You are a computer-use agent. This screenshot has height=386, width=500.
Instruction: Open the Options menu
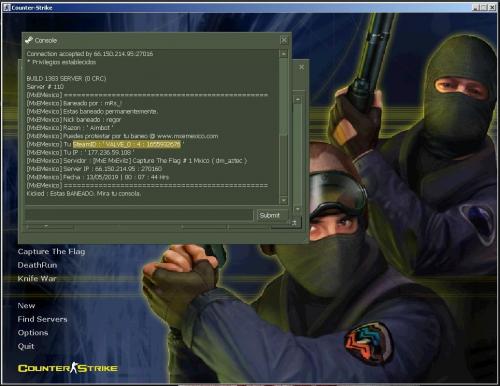point(33,333)
